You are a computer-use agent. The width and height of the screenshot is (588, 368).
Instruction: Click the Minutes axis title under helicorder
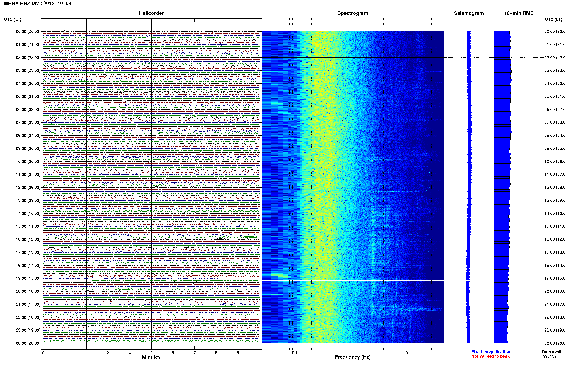pos(151,357)
